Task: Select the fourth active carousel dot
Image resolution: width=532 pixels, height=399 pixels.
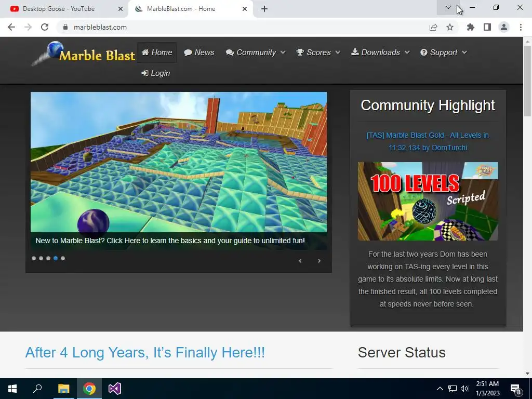Action: coord(56,258)
